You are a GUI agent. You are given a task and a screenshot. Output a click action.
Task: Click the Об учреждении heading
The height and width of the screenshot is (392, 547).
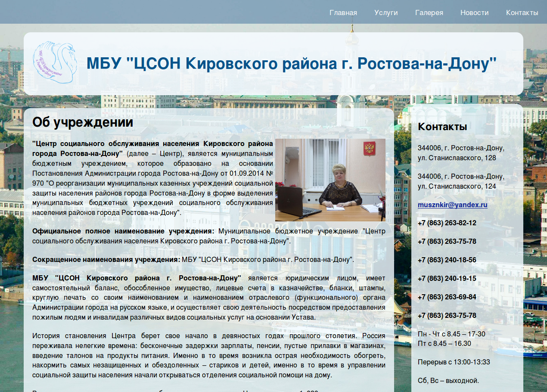(x=83, y=122)
